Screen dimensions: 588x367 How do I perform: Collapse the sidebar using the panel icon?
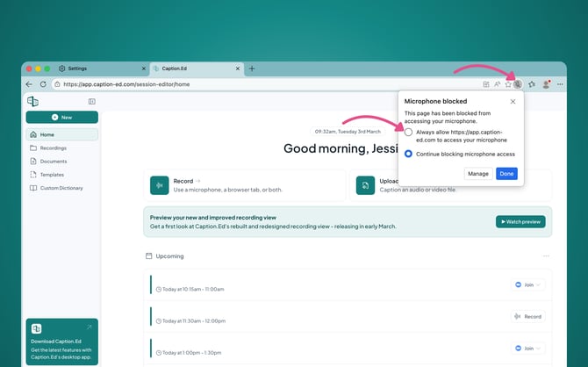click(x=92, y=102)
